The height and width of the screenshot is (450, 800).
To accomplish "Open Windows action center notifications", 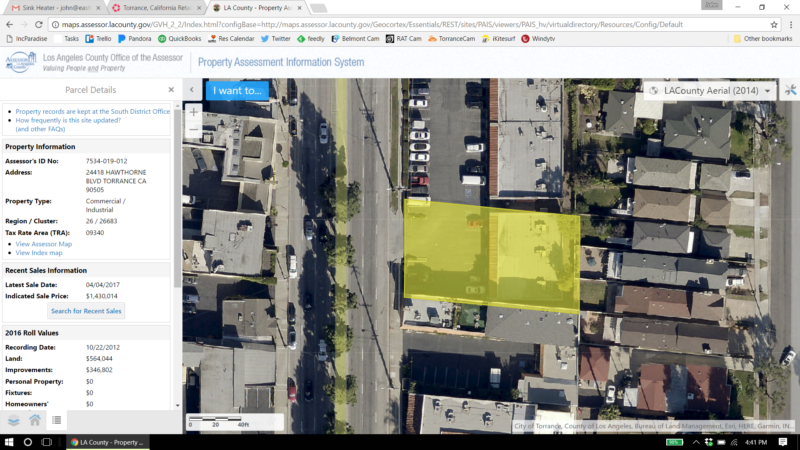I will (x=783, y=442).
